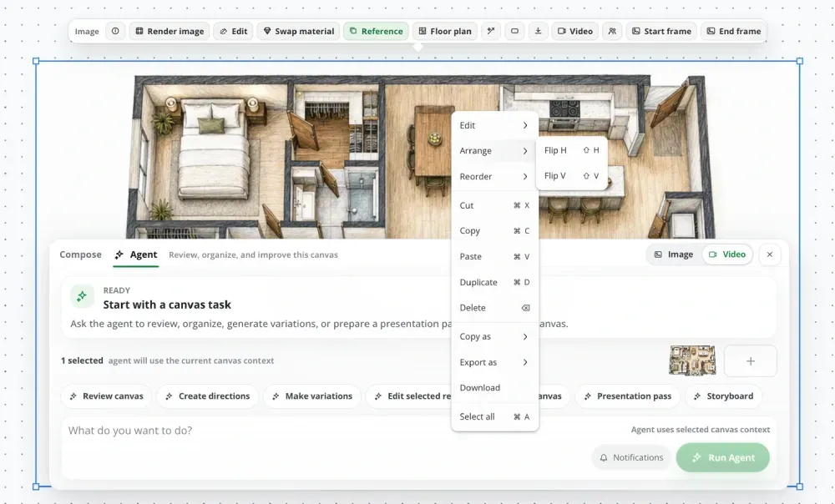Choose Flip H from submenu
Image resolution: width=835 pixels, height=504 pixels.
point(571,150)
